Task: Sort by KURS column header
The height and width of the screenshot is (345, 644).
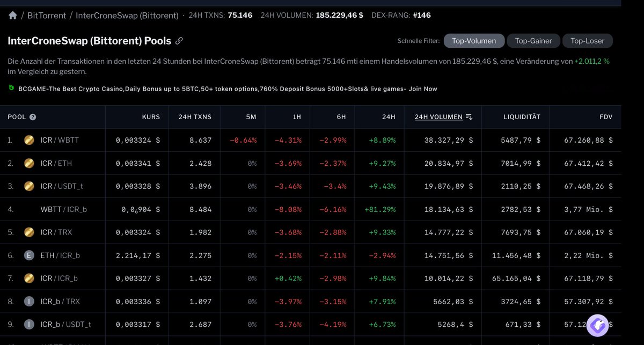Action: pos(151,117)
